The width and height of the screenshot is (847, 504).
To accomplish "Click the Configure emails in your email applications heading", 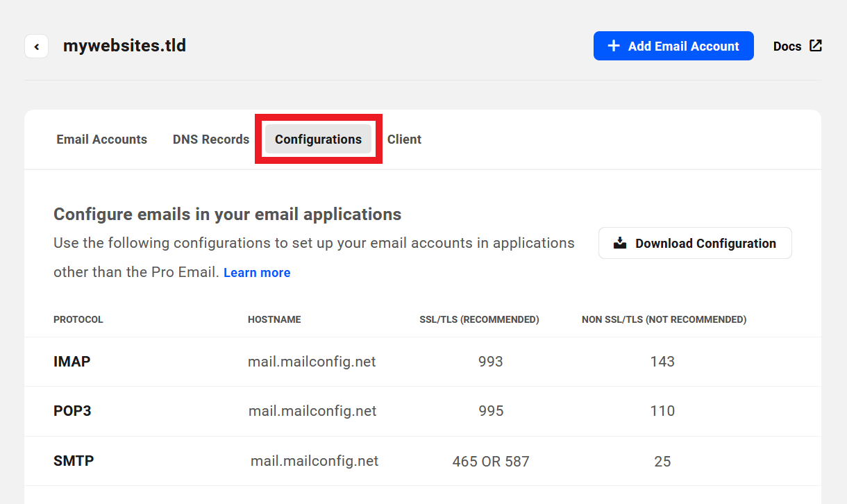I will point(228,215).
